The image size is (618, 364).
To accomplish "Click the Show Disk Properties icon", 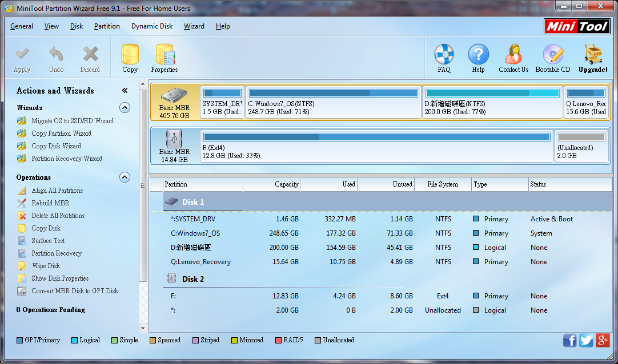I will (22, 278).
